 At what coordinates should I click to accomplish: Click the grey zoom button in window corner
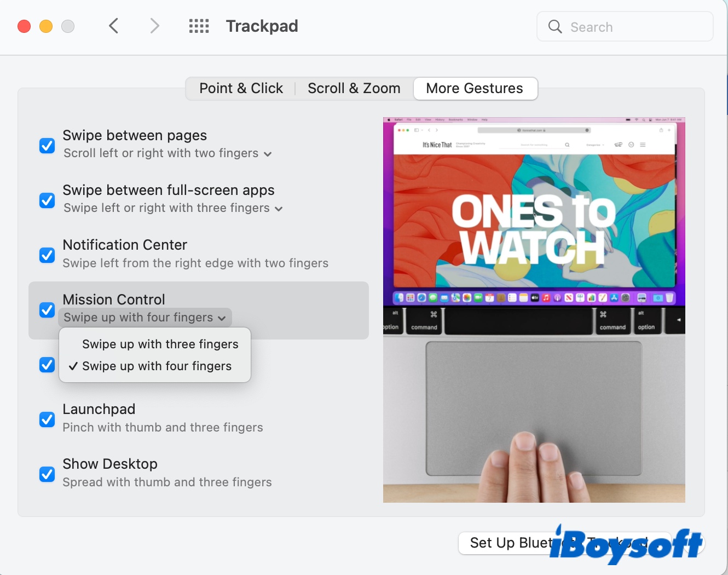click(67, 26)
